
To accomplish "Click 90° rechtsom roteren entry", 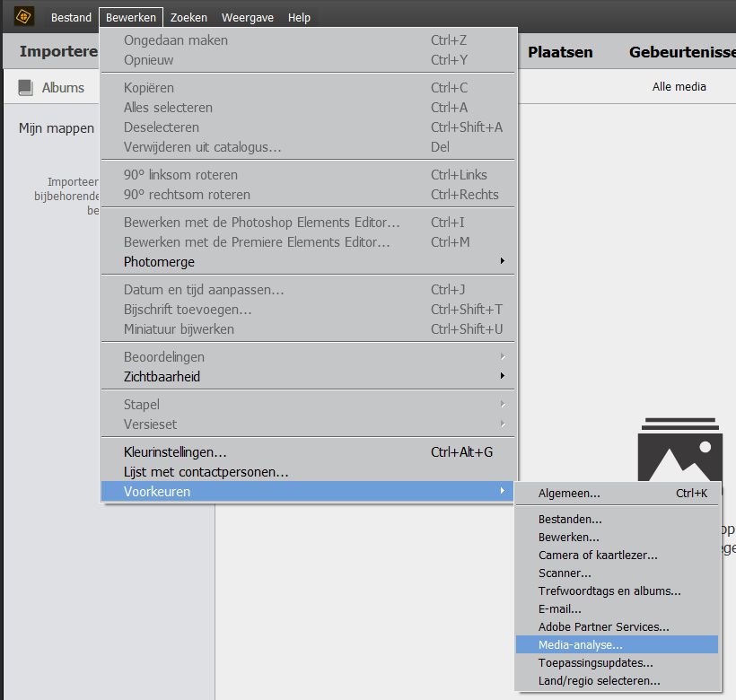I will pyautogui.click(x=308, y=194).
